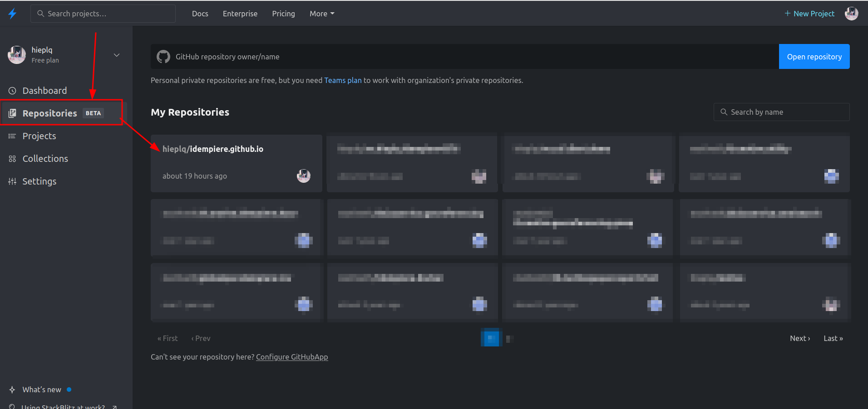Viewport: 868px width, 409px height.
Task: Click 'about 19 hours ago' text
Action: (195, 176)
